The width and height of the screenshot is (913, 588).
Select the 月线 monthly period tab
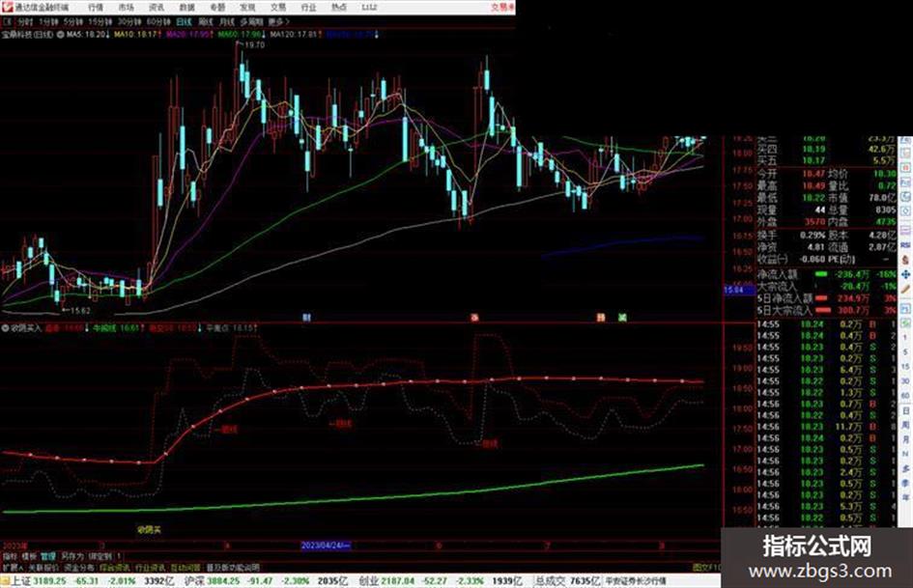226,21
